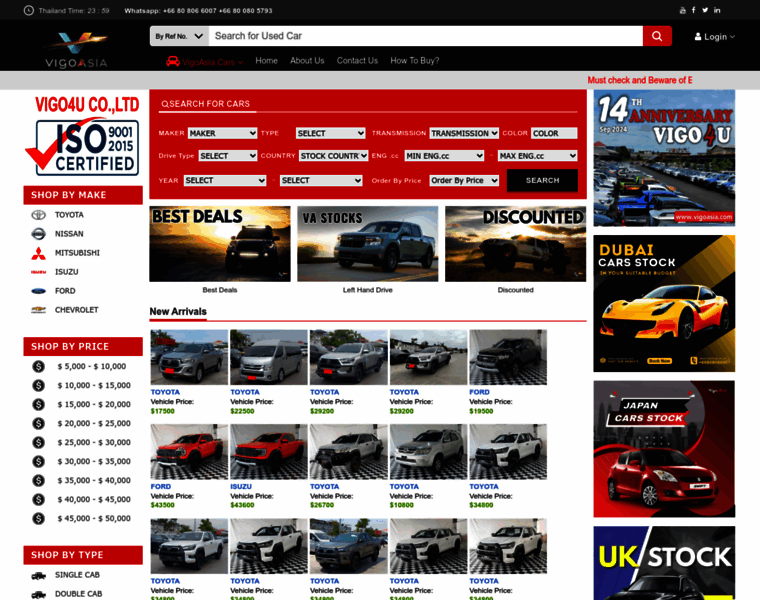760x600 pixels.
Task: Click dollar icon beside $20,000 - $25,000
Action: click(x=38, y=423)
